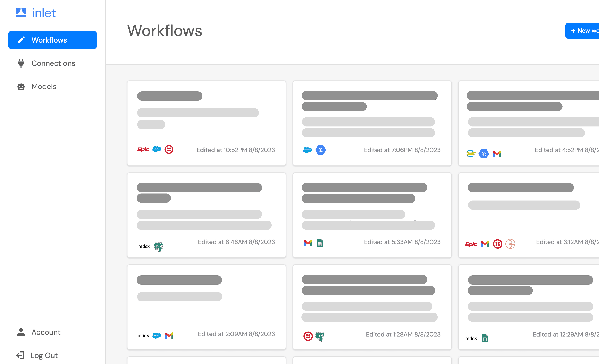The height and width of the screenshot is (364, 599).
Task: Open the Models section
Action: pyautogui.click(x=44, y=87)
